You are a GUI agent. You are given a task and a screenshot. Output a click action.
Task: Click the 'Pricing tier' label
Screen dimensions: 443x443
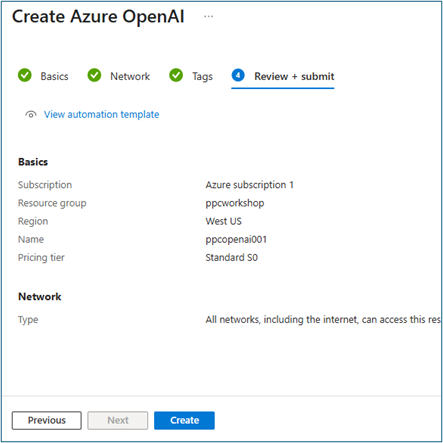(x=41, y=258)
